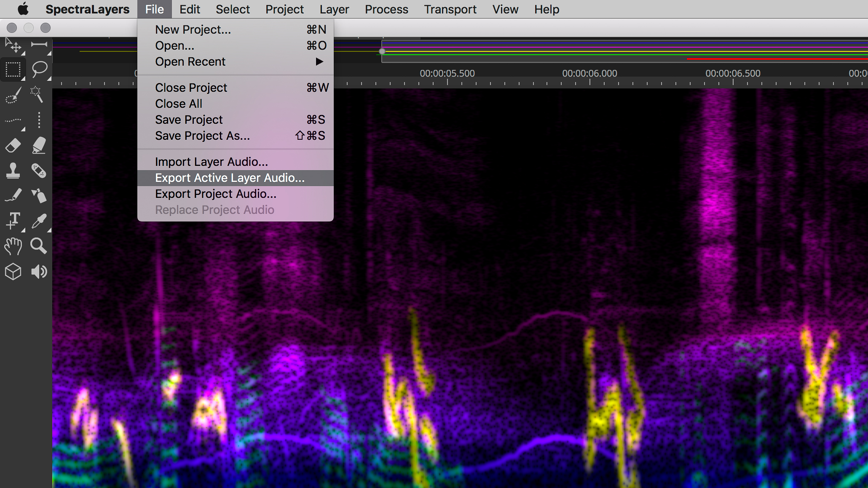868x488 pixels.
Task: Choose Export Active Layer Audio
Action: tap(230, 177)
